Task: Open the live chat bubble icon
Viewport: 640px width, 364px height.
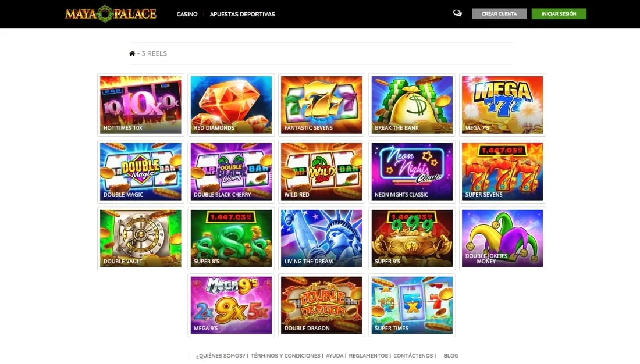Action: pos(457,13)
